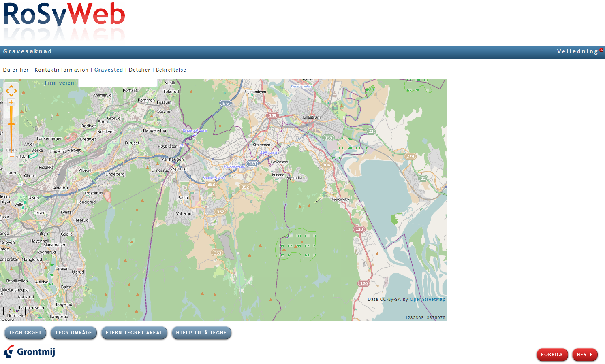Click the Ellingsrud label on the map
The image size is (605, 364).
pyautogui.click(x=160, y=170)
